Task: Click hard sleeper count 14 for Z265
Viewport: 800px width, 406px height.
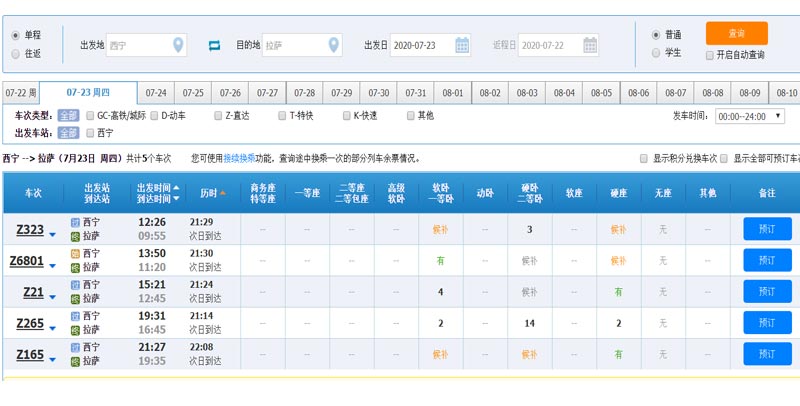Action: coord(530,323)
